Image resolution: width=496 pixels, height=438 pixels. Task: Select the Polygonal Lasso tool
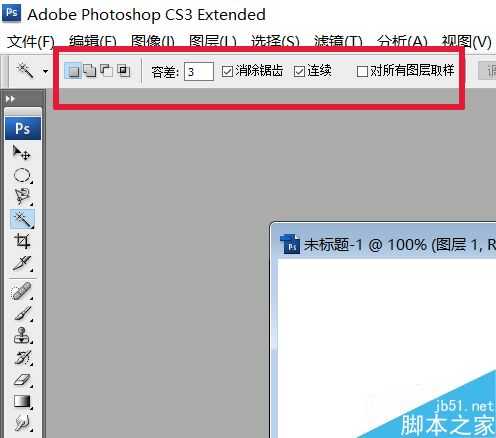(22, 197)
